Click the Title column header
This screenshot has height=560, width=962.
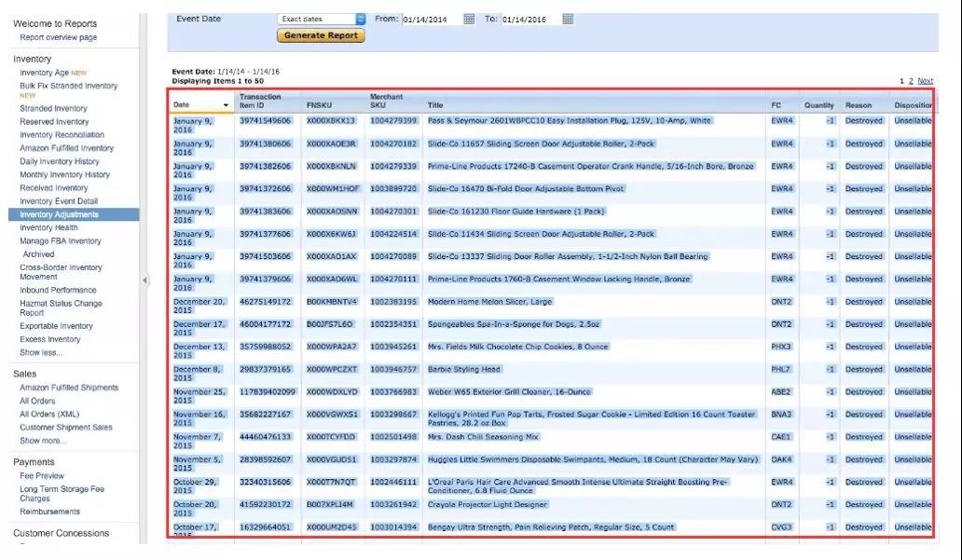tap(435, 105)
